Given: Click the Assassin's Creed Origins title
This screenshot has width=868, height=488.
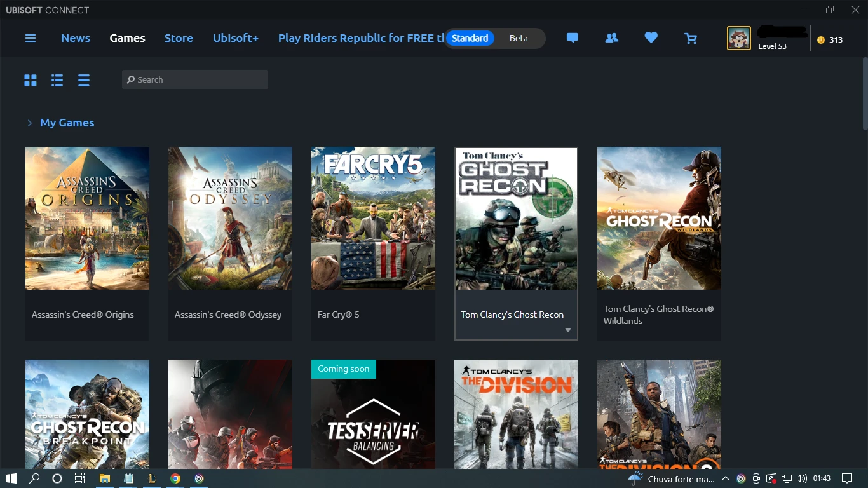Looking at the screenshot, I should point(83,315).
